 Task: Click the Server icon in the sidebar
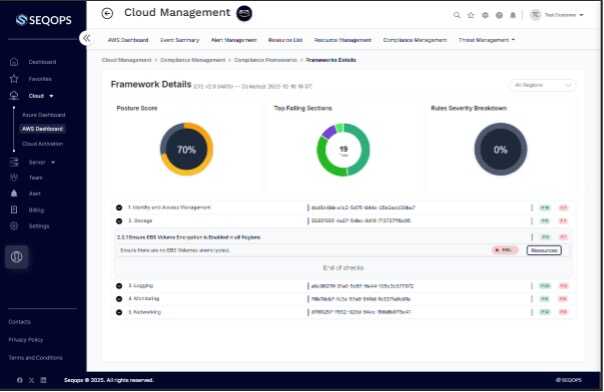click(x=14, y=162)
